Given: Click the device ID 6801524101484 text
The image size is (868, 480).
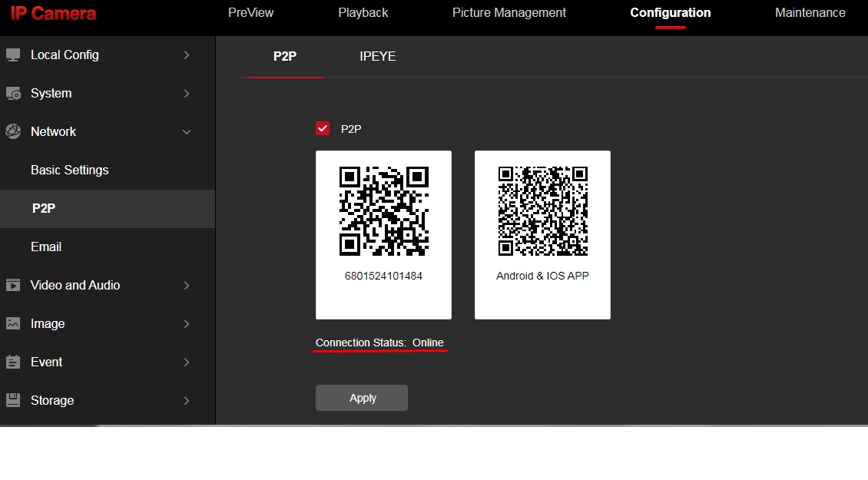Looking at the screenshot, I should click(383, 276).
